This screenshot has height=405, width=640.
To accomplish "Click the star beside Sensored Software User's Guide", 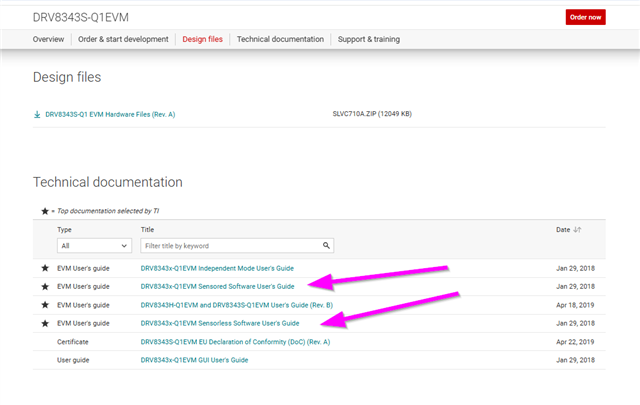I will tap(45, 287).
